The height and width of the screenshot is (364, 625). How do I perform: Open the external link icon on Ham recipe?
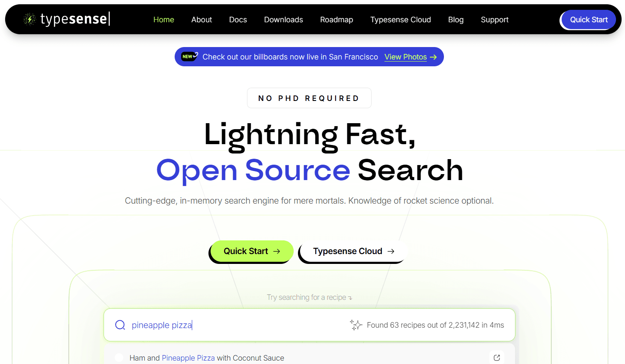coord(497,358)
